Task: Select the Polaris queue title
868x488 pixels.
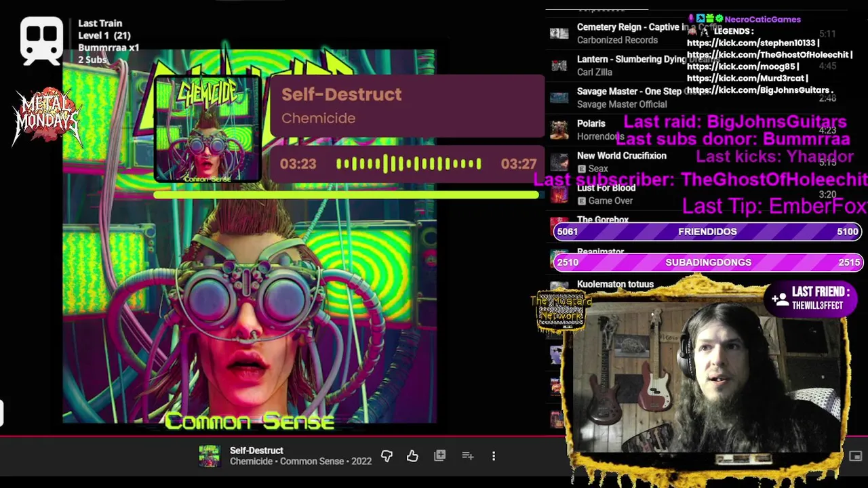Action: click(591, 123)
